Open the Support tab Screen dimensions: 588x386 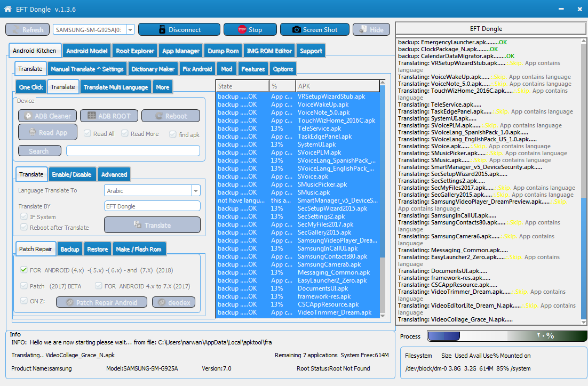pyautogui.click(x=311, y=51)
